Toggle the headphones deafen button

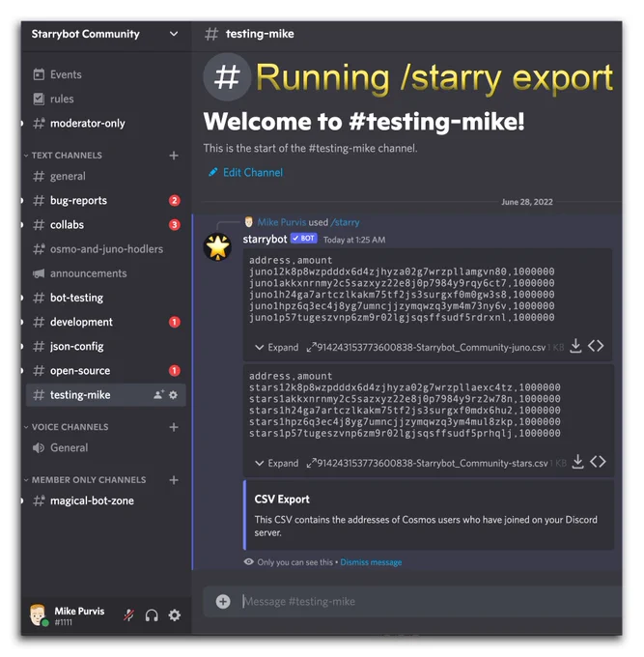pos(152,615)
